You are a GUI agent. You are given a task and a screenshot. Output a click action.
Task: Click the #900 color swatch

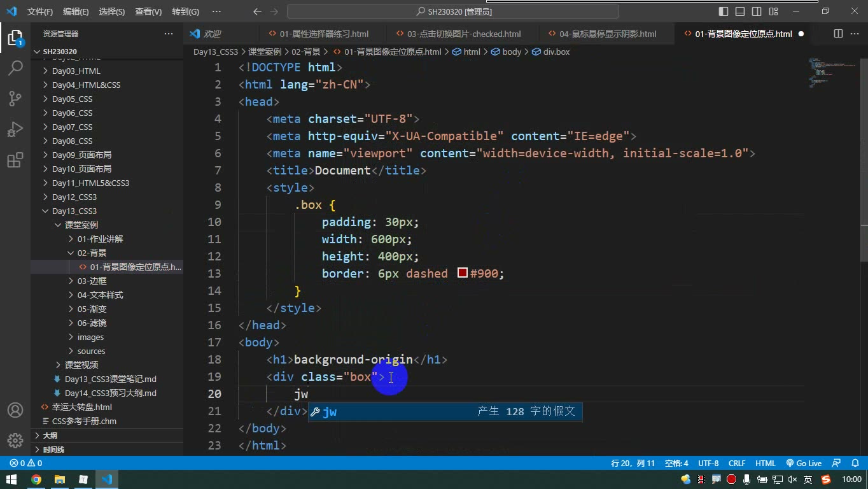click(463, 273)
